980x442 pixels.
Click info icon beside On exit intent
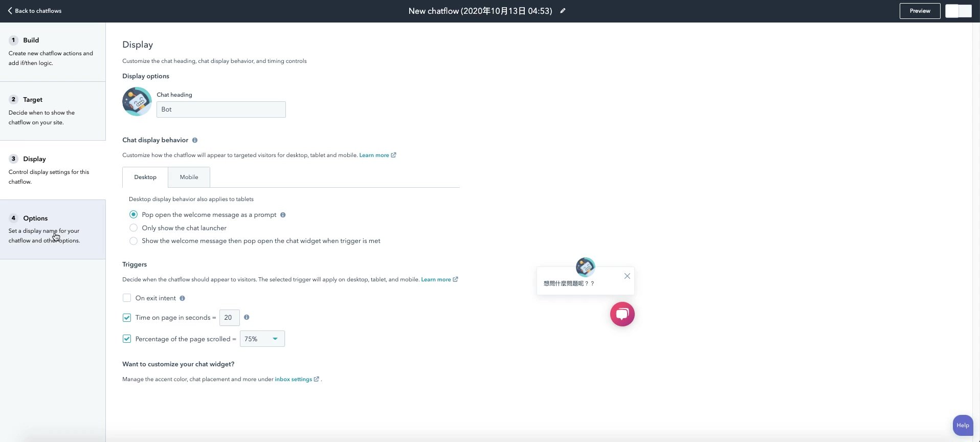[x=182, y=298]
